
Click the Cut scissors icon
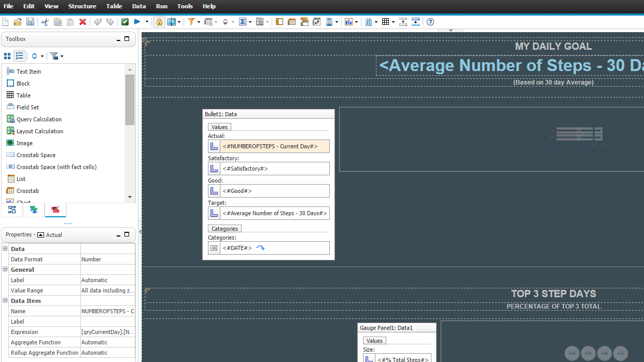point(45,22)
